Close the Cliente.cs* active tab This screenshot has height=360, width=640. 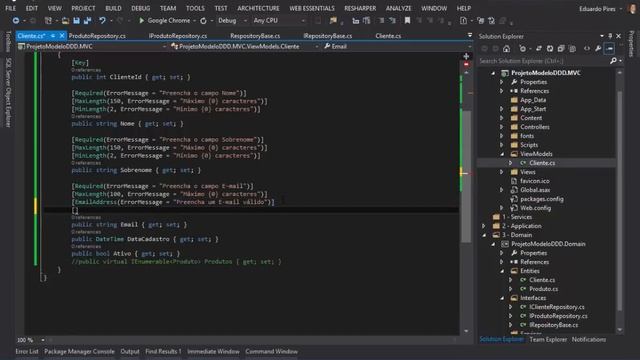[62, 36]
